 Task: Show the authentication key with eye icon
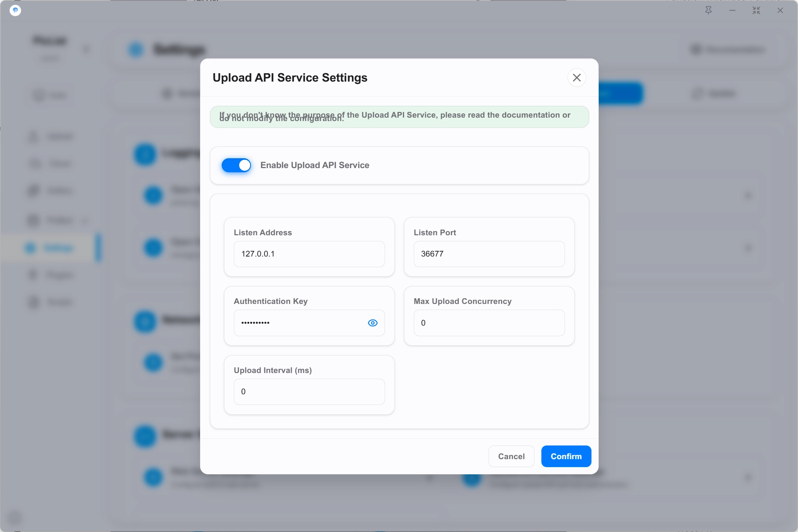click(x=373, y=323)
